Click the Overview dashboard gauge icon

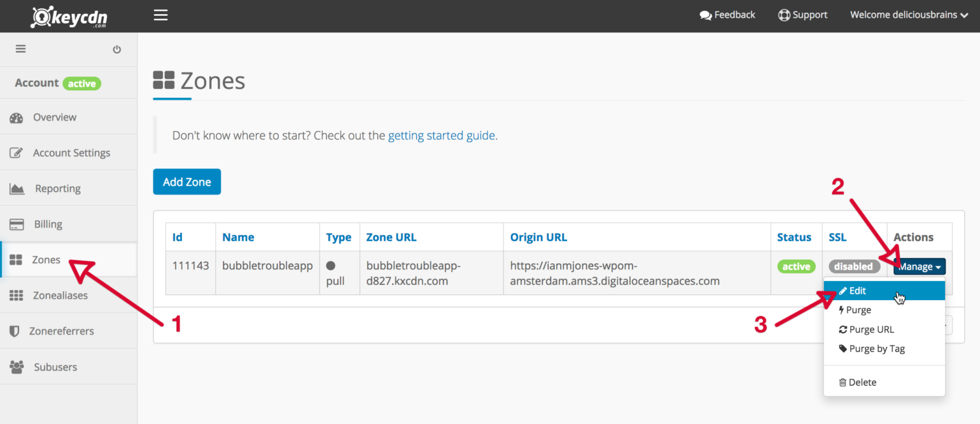click(17, 118)
